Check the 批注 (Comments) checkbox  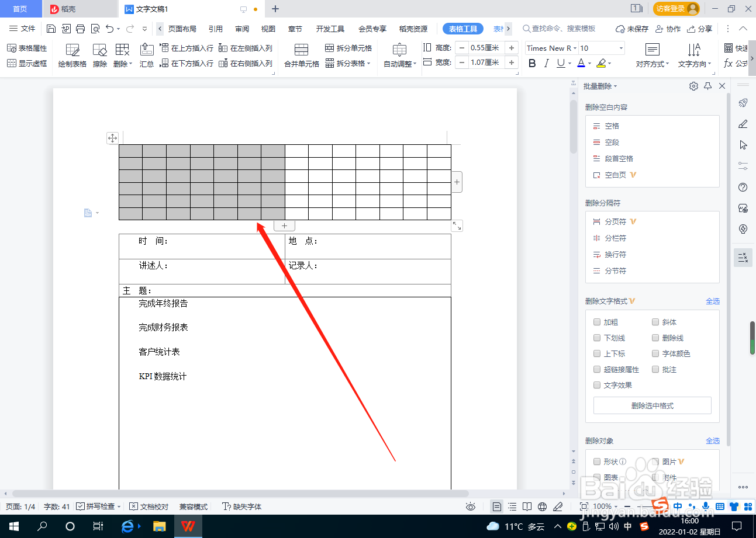(x=655, y=369)
